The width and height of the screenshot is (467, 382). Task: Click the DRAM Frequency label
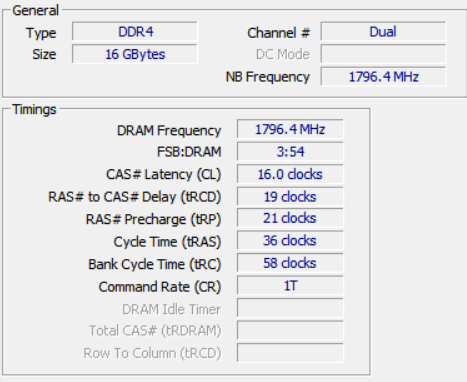coord(169,130)
